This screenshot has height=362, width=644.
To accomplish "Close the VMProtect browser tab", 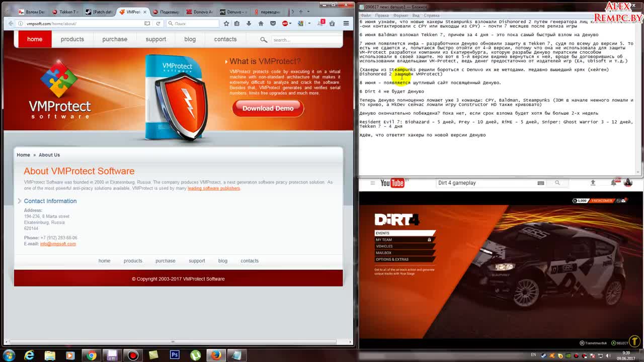I will 144,12.
